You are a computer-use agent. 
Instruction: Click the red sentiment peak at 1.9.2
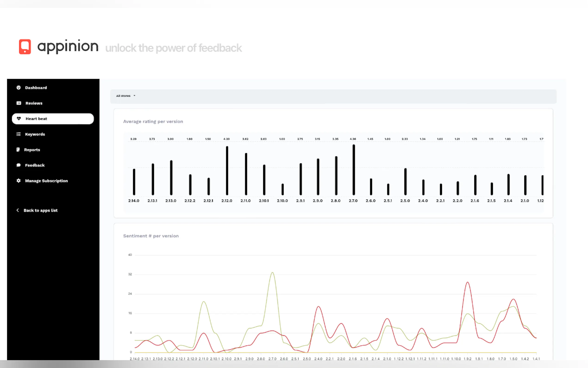click(x=467, y=283)
